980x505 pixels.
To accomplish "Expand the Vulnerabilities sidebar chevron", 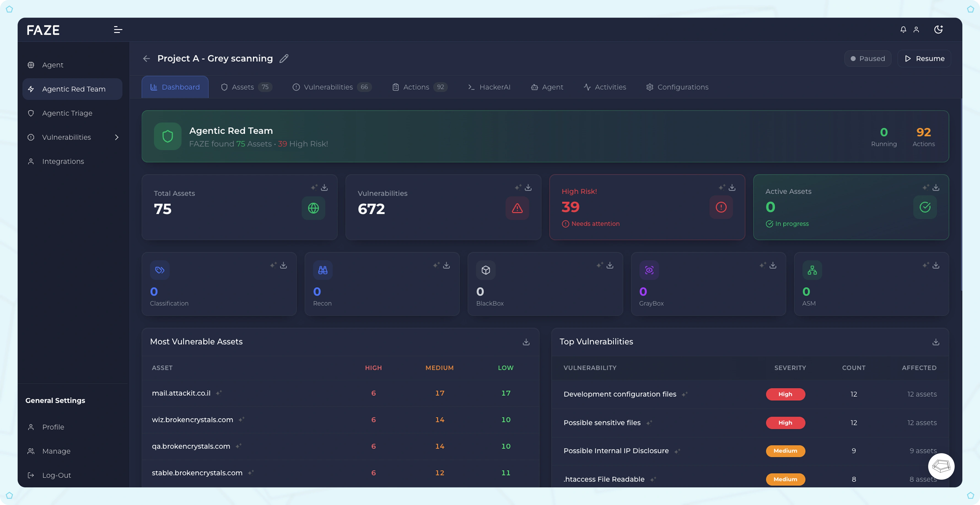I will [117, 137].
